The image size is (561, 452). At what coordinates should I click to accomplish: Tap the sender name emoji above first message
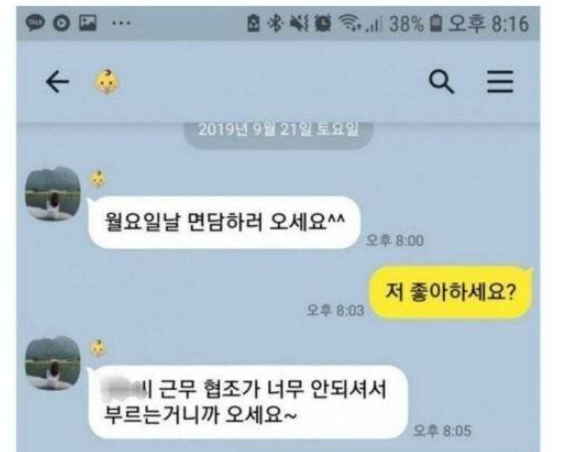pos(98,179)
